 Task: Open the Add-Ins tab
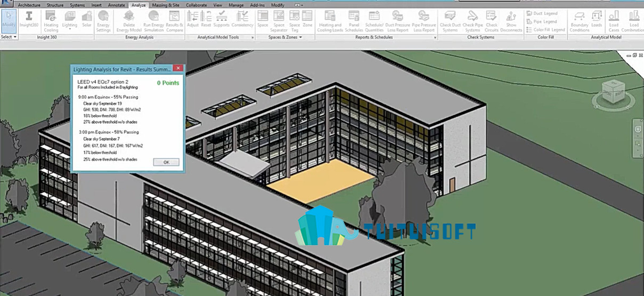(x=257, y=5)
